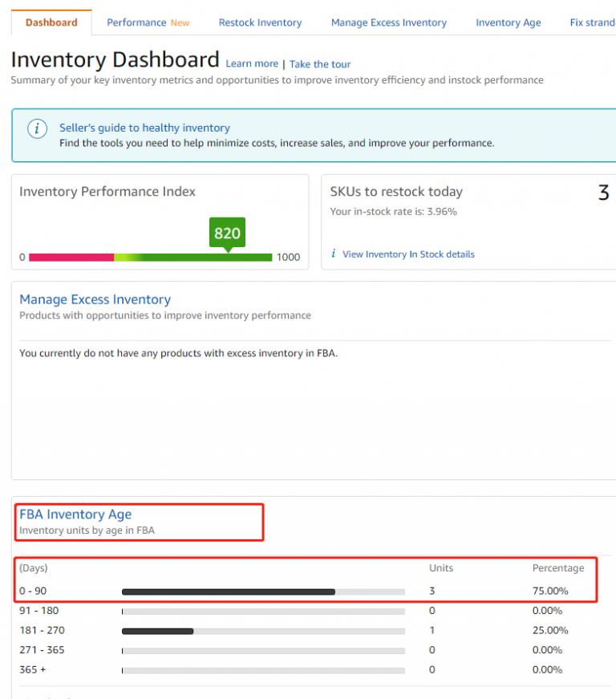Open the Restock Inventory tab
Screen dimensions: 616x699
tap(260, 22)
